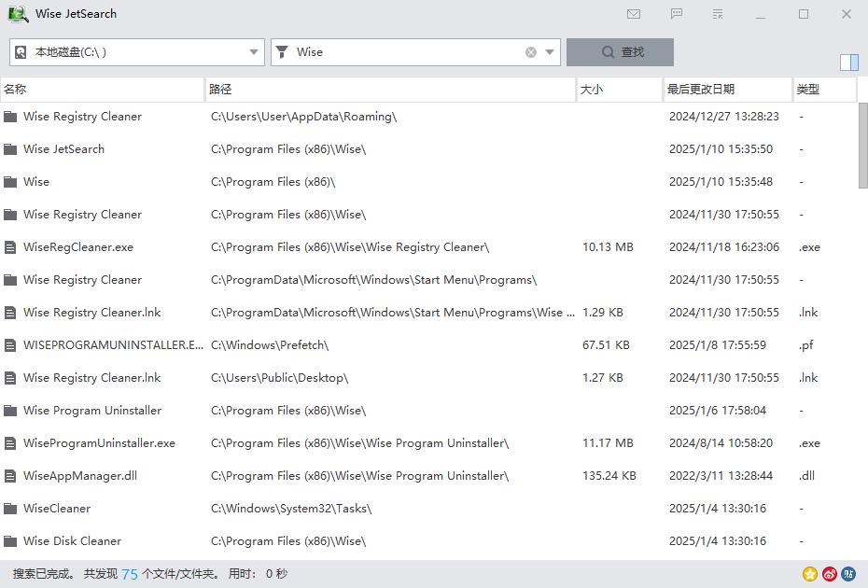868x588 pixels.
Task: Click the date 2025/1/8 17:55:59
Action: point(718,345)
